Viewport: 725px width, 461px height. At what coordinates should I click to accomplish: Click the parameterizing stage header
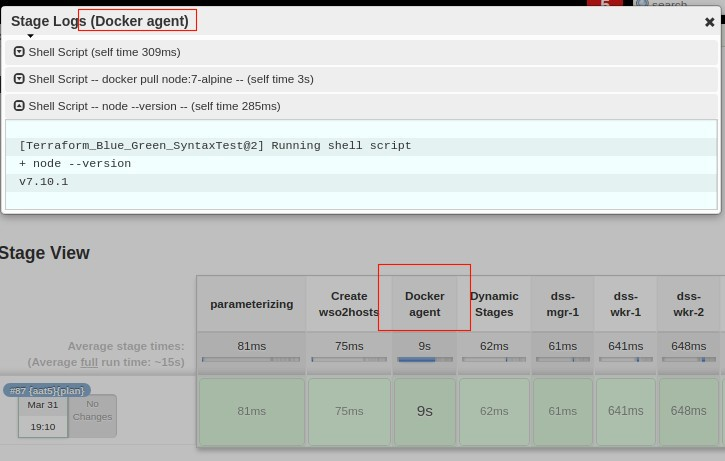251,304
